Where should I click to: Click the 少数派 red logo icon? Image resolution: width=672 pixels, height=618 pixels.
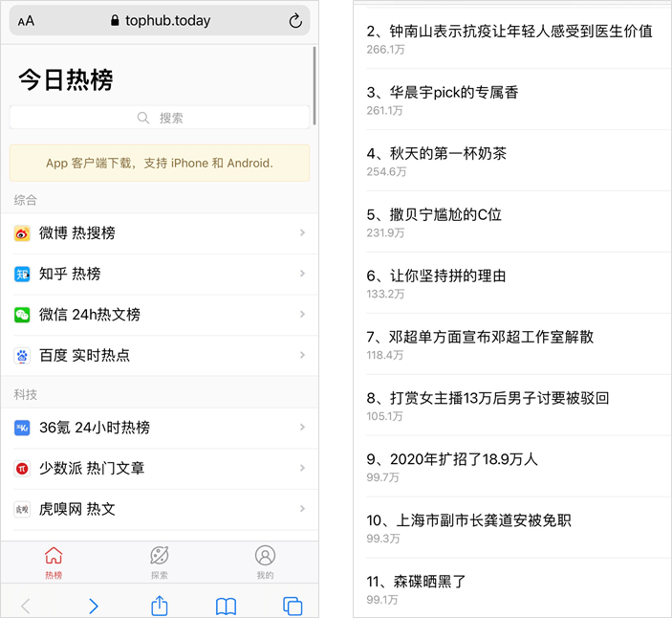[22, 469]
